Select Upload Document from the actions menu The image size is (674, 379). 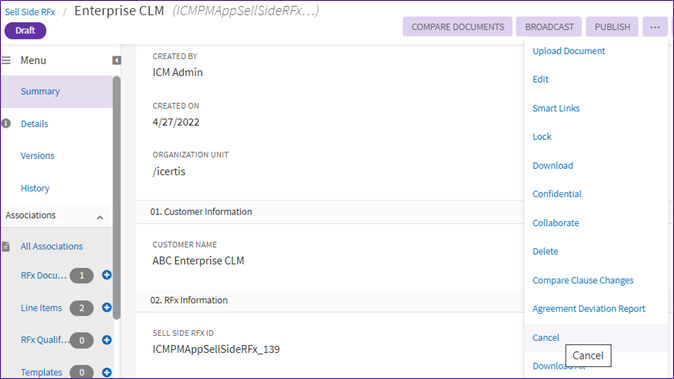[x=569, y=51]
